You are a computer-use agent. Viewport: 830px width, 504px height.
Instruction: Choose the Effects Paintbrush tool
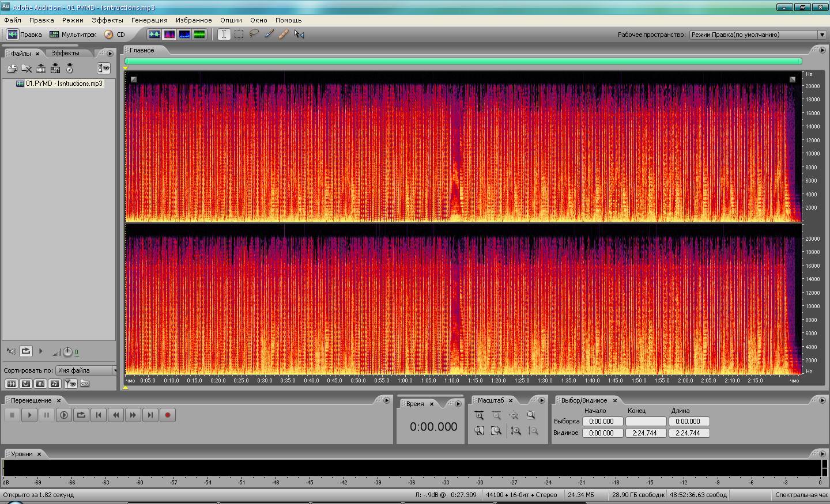269,34
